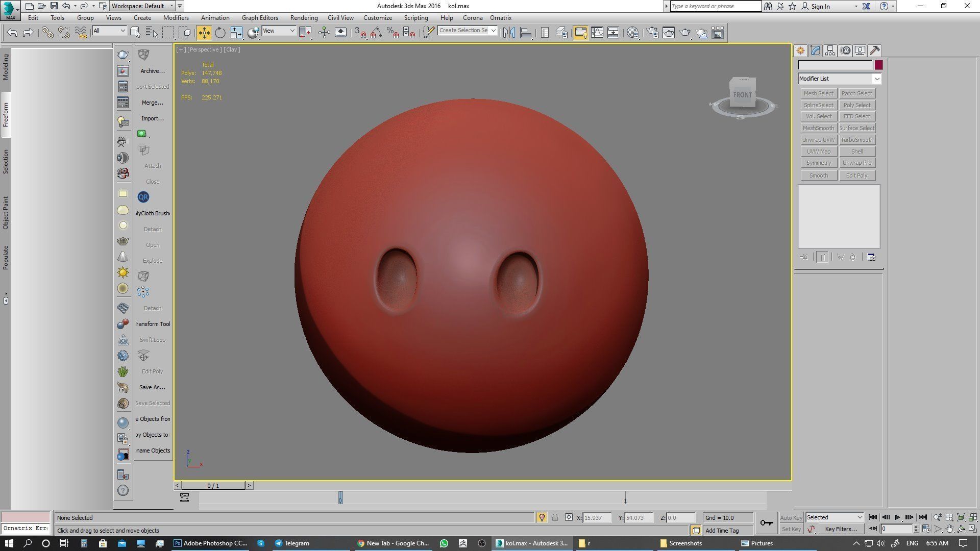
Task: Click the Undo arrow in main toolbar
Action: click(12, 33)
